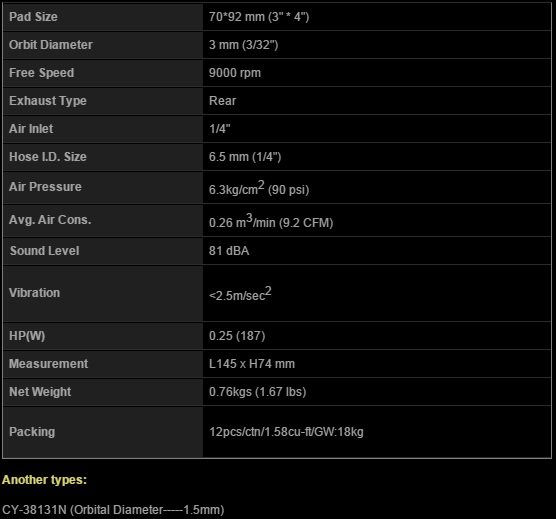Click the 'Air Inlet' label
This screenshot has width=556, height=519.
[31, 129]
